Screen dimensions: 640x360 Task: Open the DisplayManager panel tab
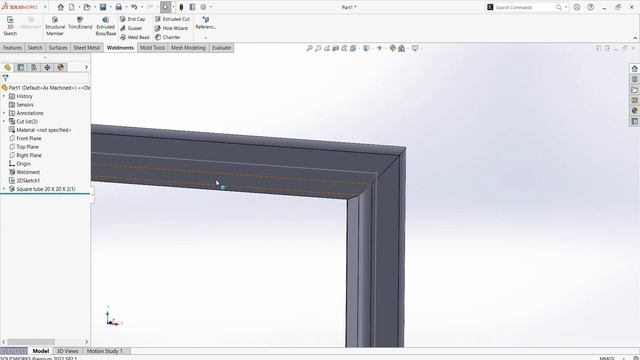[61, 67]
